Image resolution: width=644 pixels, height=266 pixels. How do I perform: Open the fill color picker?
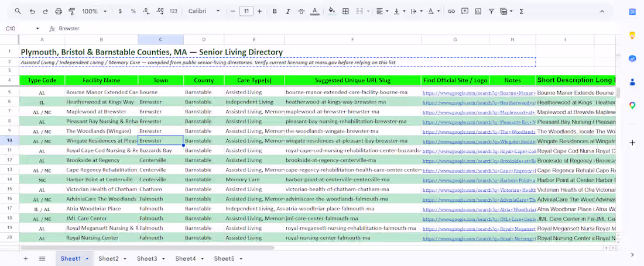point(332,12)
